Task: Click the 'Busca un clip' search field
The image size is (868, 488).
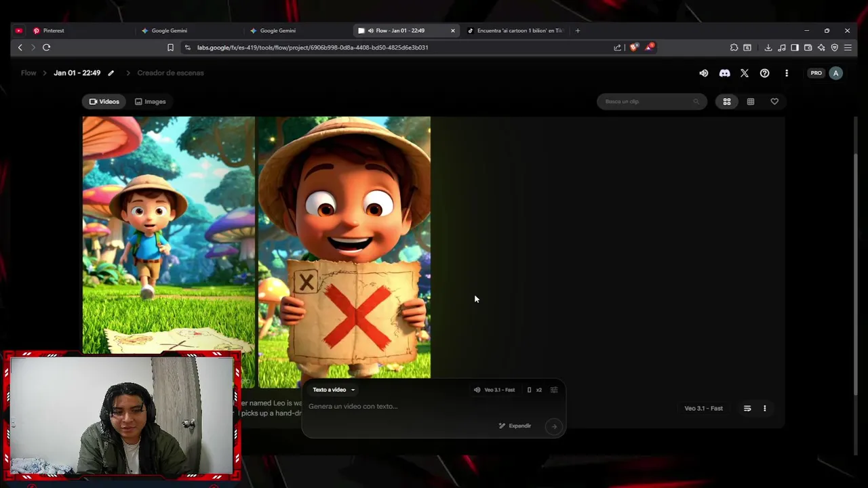Action: pos(652,102)
